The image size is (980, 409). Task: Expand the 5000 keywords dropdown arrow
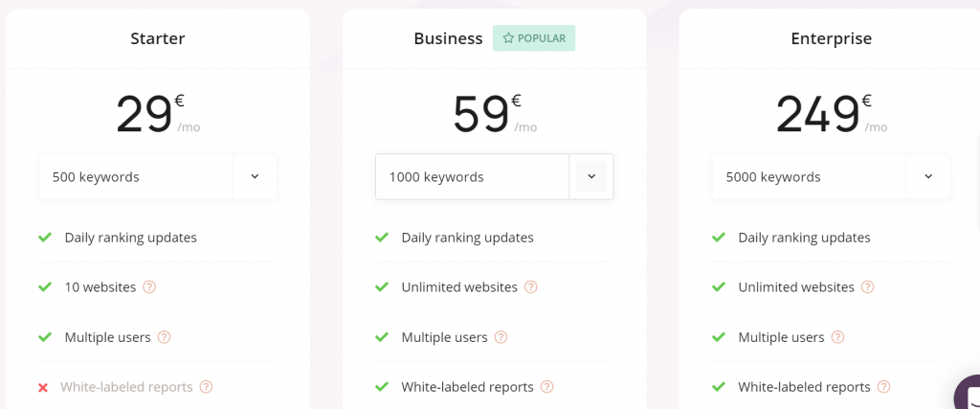pyautogui.click(x=928, y=176)
